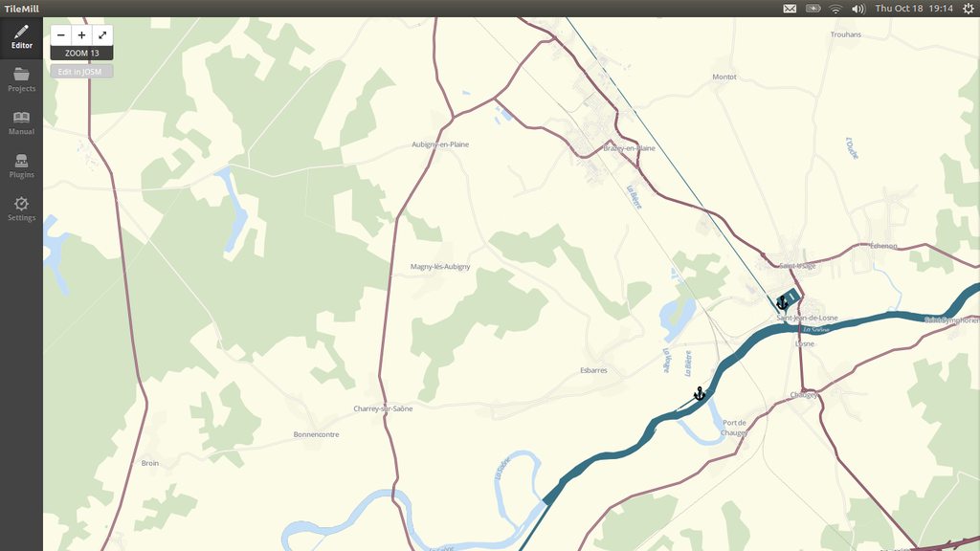
Task: Click the ZOOM 13 level indicator
Action: (82, 54)
